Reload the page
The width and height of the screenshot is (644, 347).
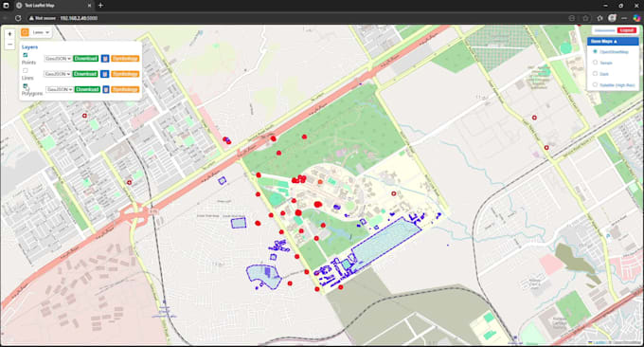coord(18,18)
